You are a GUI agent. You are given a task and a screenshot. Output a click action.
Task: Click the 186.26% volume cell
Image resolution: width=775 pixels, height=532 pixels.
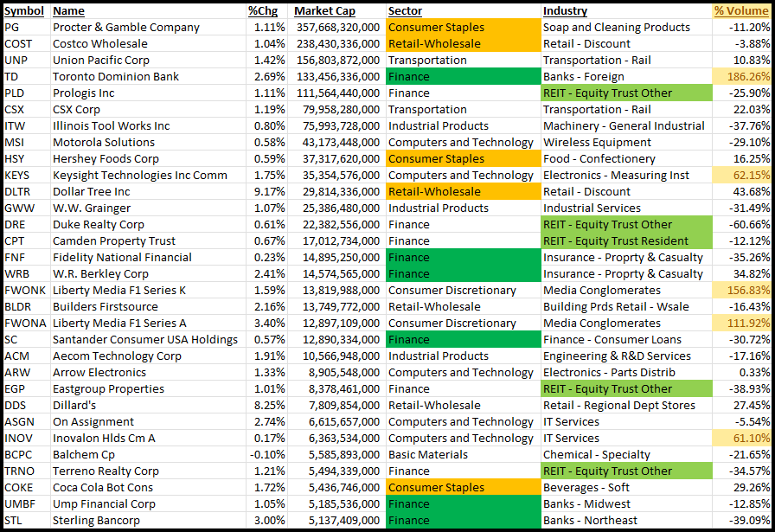click(741, 76)
